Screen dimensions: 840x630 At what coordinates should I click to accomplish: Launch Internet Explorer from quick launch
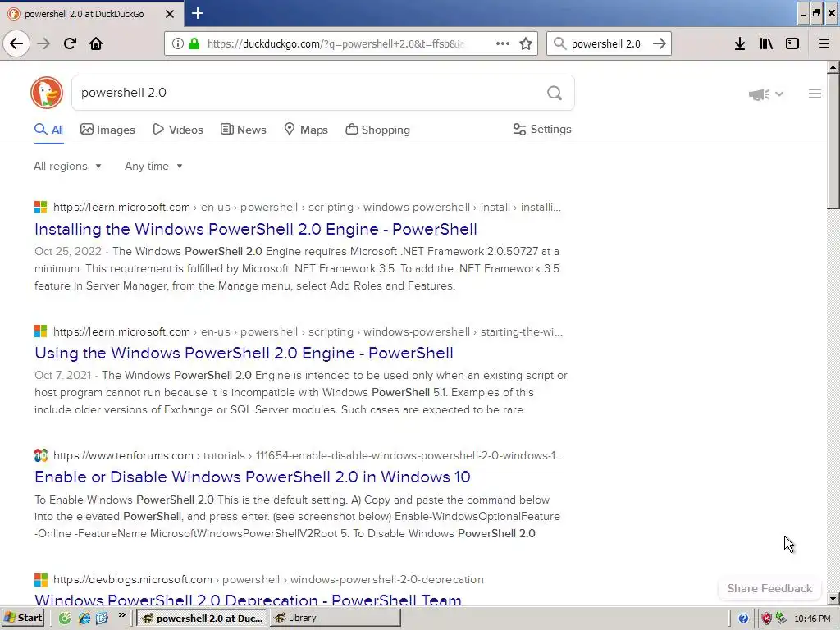coord(84,619)
